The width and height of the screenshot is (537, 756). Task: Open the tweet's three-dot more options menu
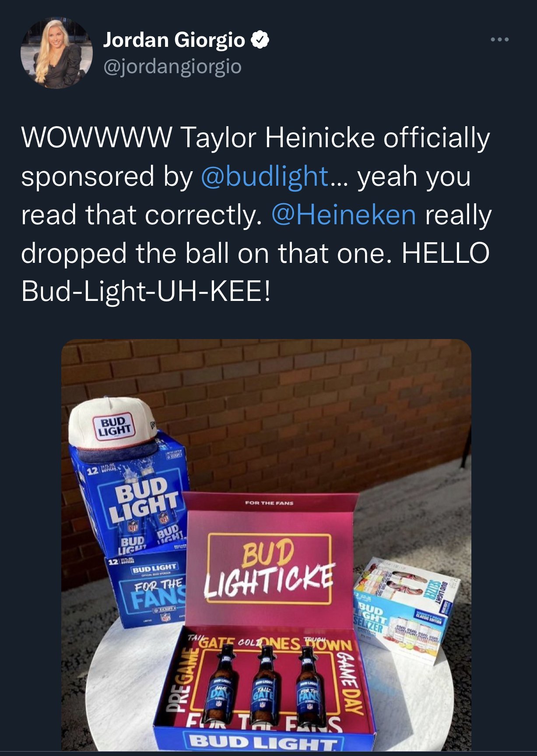tap(499, 40)
